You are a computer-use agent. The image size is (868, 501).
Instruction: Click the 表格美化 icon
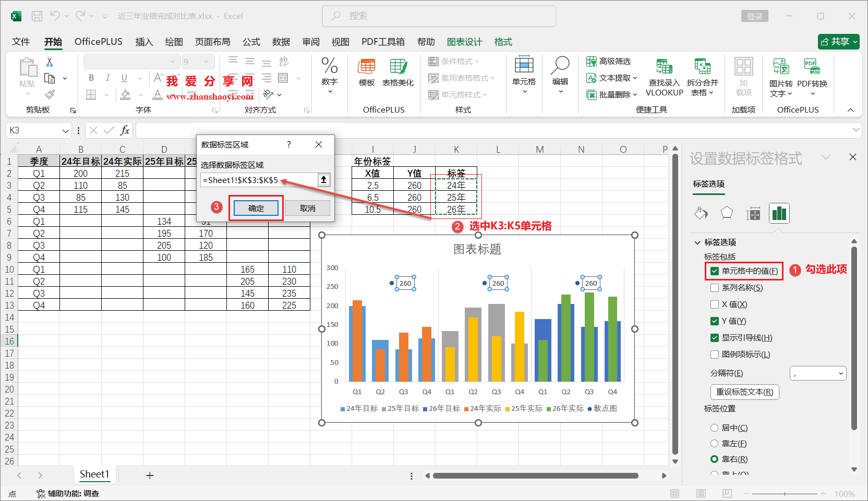point(398,67)
